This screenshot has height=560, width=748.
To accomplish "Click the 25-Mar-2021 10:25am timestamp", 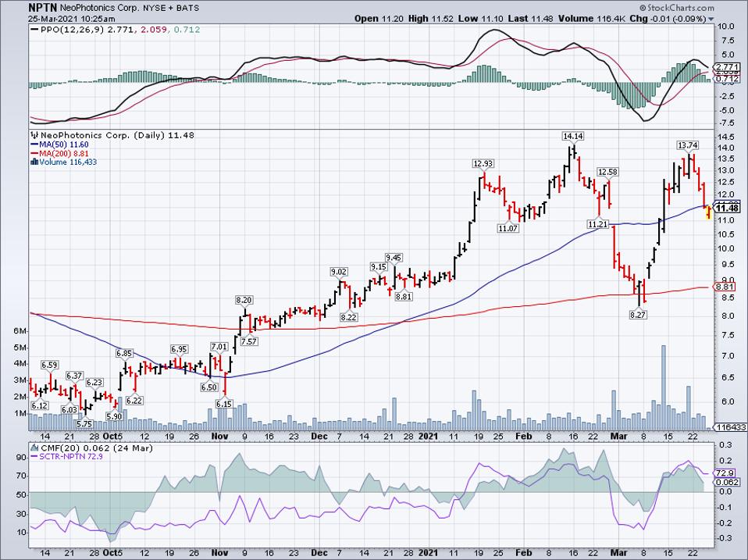I will 72,19.
